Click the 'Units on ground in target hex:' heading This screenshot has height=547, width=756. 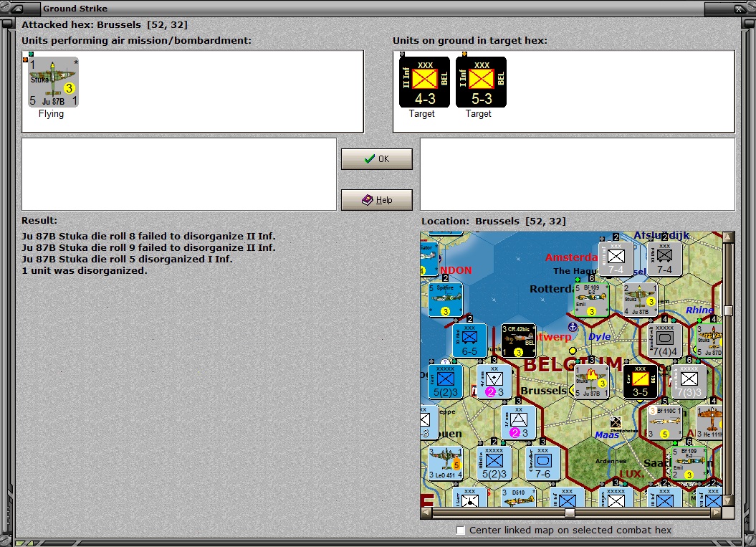470,41
